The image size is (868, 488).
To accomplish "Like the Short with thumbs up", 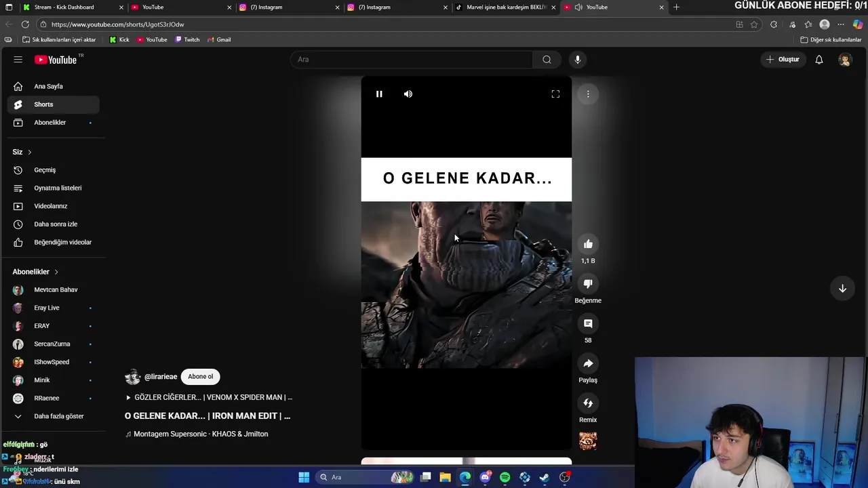I will [x=588, y=244].
